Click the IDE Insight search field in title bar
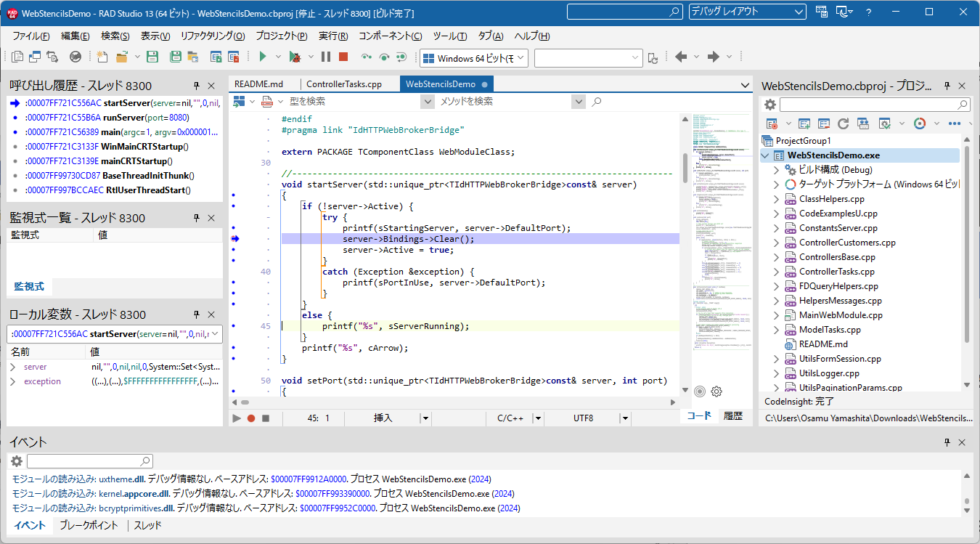The image size is (980, 544). tap(625, 12)
